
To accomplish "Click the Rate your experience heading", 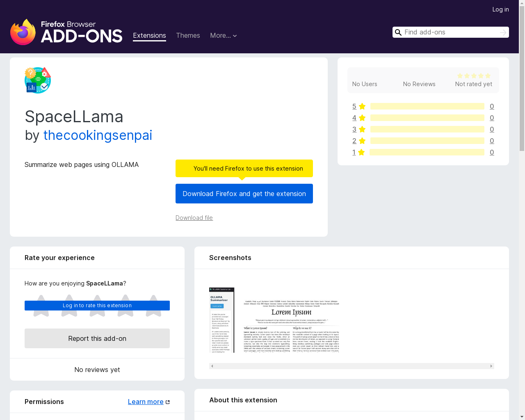I will tap(59, 258).
